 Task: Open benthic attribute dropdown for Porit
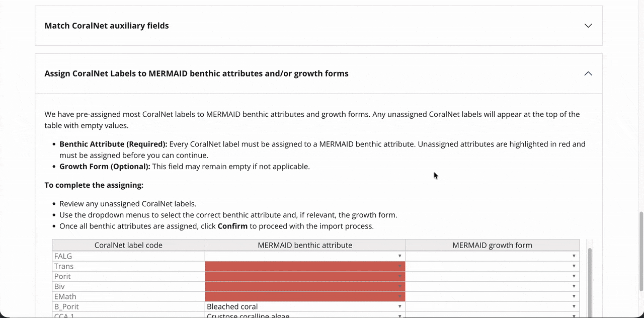400,276
